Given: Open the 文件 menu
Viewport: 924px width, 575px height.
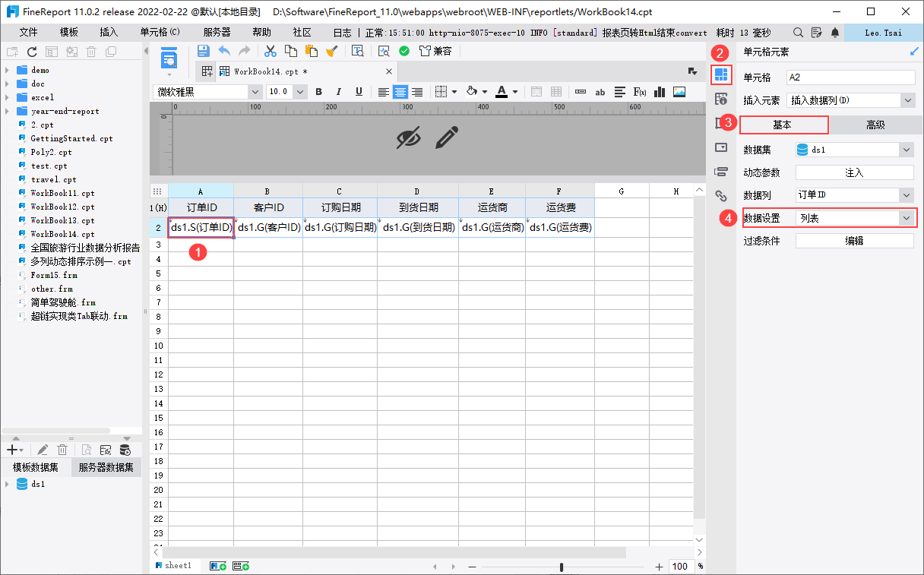Looking at the screenshot, I should click(28, 33).
